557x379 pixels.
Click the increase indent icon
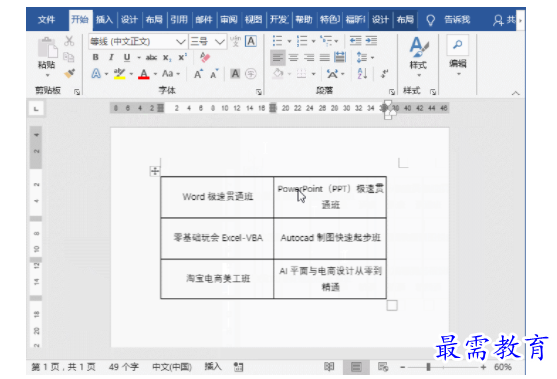point(371,41)
